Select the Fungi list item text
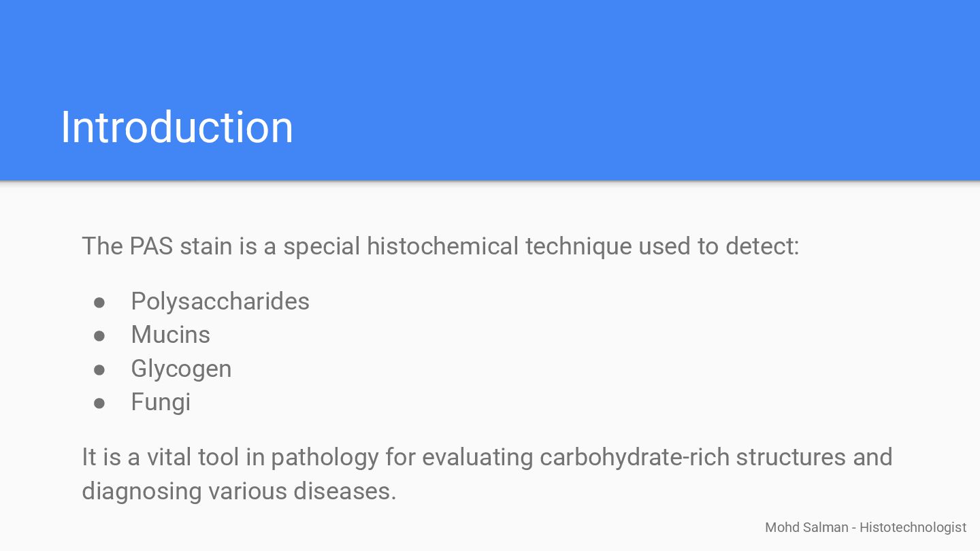This screenshot has width=980, height=551. 161,402
